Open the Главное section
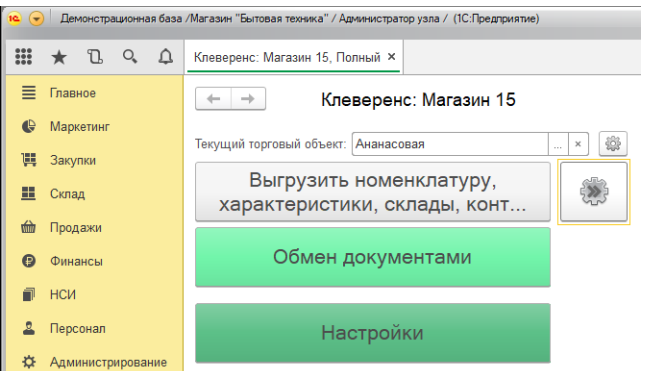The height and width of the screenshot is (371, 657). click(72, 93)
